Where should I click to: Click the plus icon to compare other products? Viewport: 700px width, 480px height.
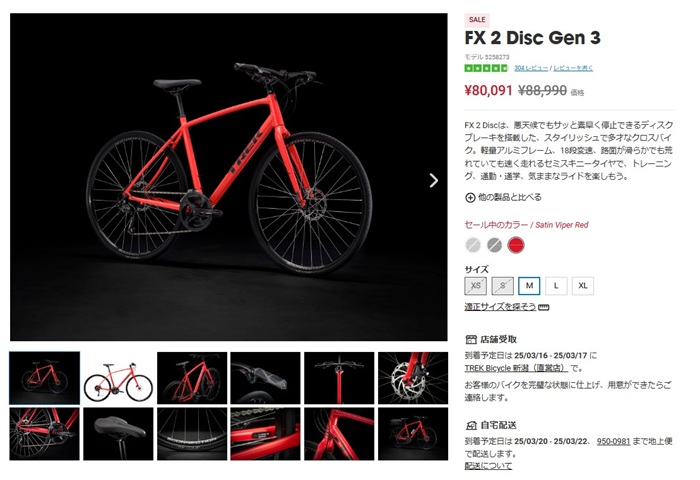(x=470, y=197)
